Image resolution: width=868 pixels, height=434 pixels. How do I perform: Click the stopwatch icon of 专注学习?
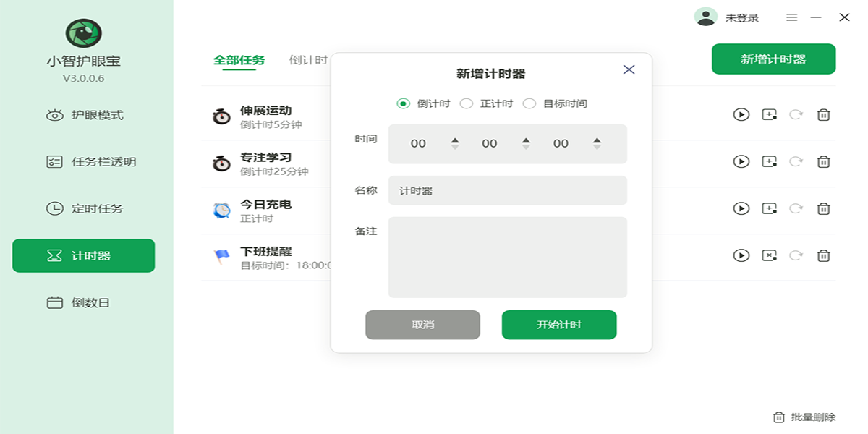[x=221, y=163]
